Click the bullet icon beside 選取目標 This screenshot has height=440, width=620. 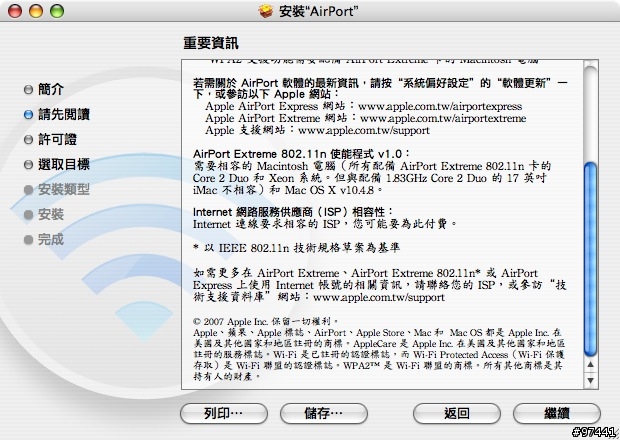coord(28,164)
